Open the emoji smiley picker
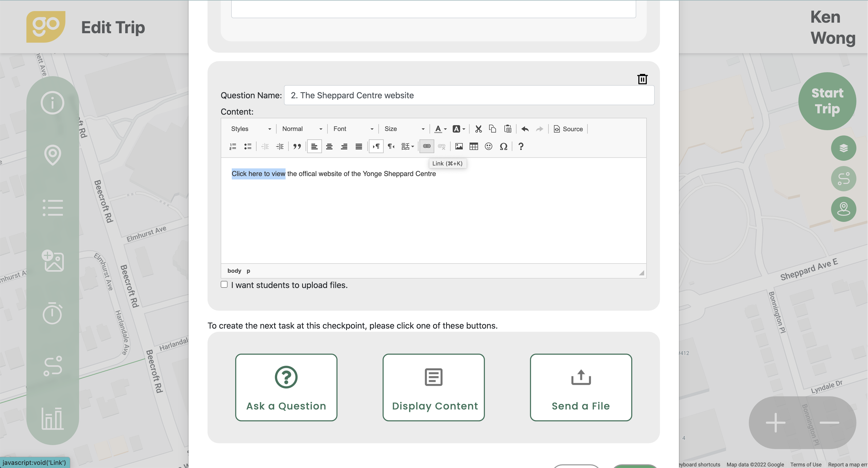Image resolution: width=868 pixels, height=468 pixels. 489,147
